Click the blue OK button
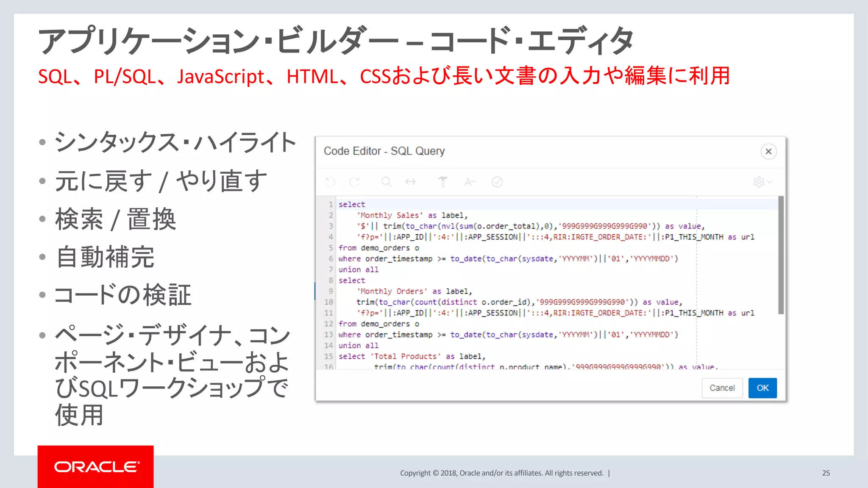Image resolution: width=868 pixels, height=488 pixels. pyautogui.click(x=762, y=388)
